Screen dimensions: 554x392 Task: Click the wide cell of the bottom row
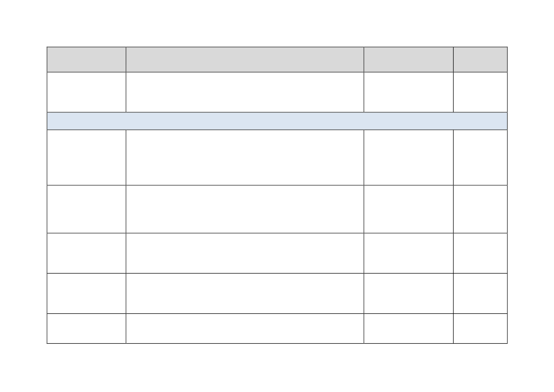coord(245,328)
